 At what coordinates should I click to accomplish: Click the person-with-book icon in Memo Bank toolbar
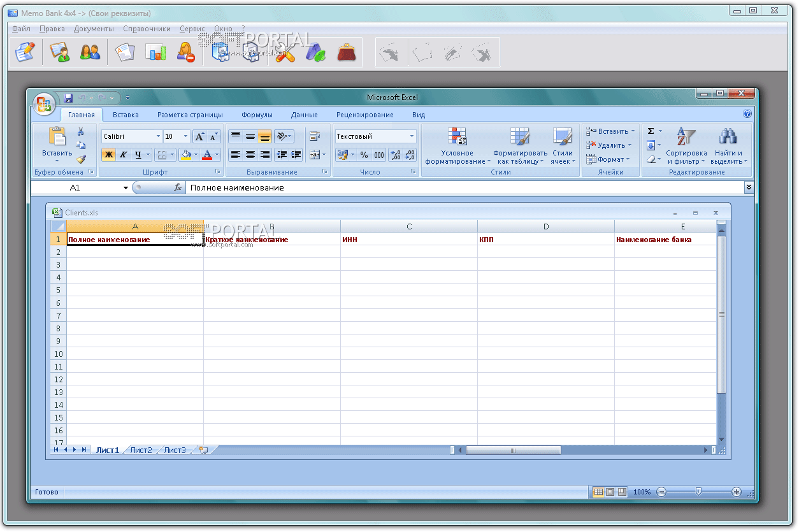[60, 52]
